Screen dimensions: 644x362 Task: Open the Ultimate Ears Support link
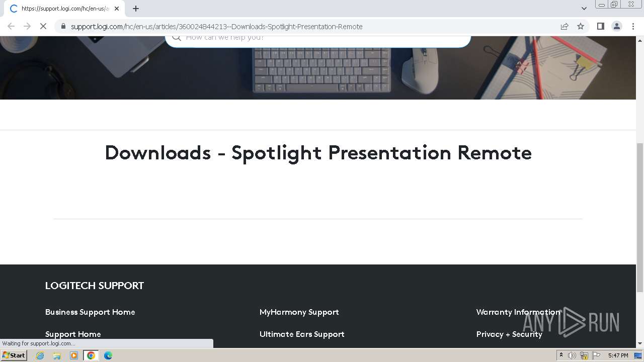coord(302,334)
